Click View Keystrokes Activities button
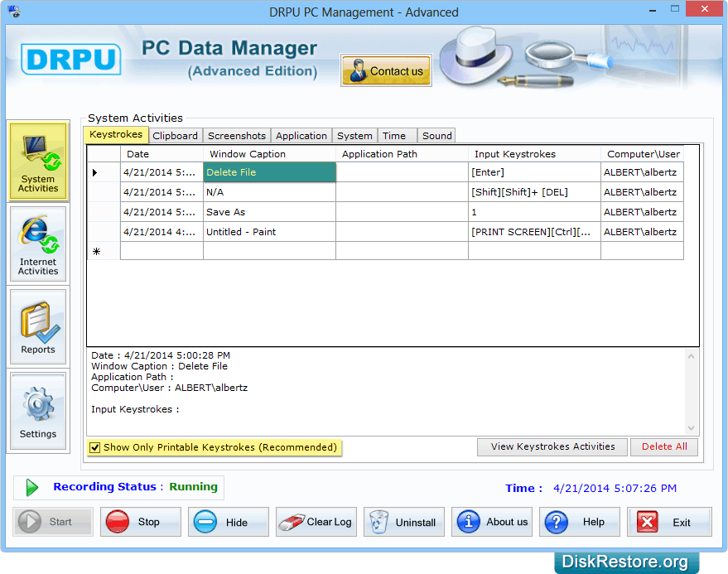 [552, 446]
